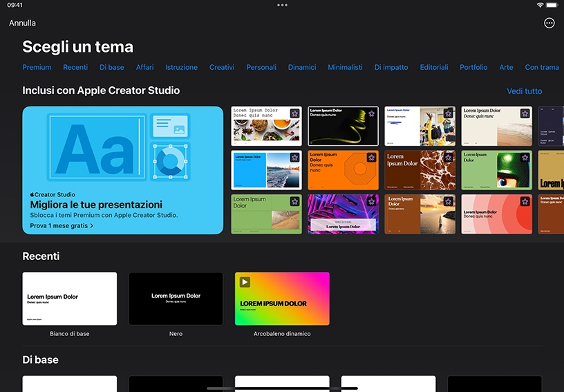The height and width of the screenshot is (392, 564).
Task: Tap Prova 1 mese gratis link
Action: (x=62, y=225)
